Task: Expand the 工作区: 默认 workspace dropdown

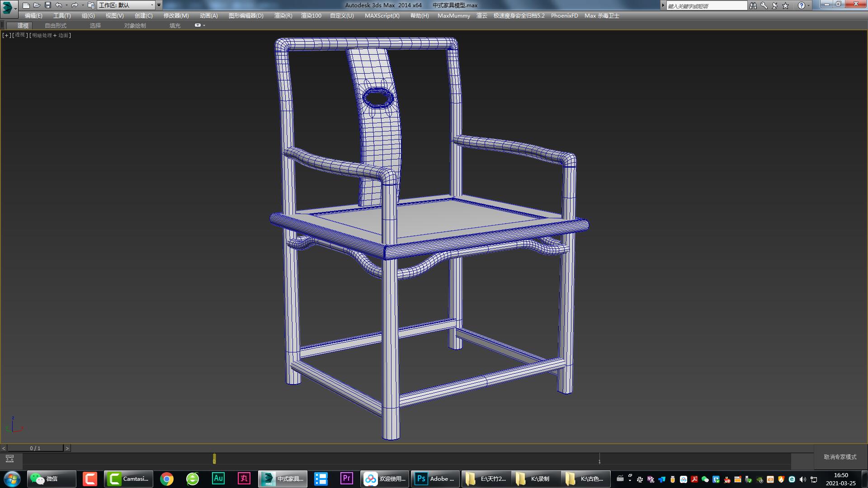Action: tap(152, 5)
